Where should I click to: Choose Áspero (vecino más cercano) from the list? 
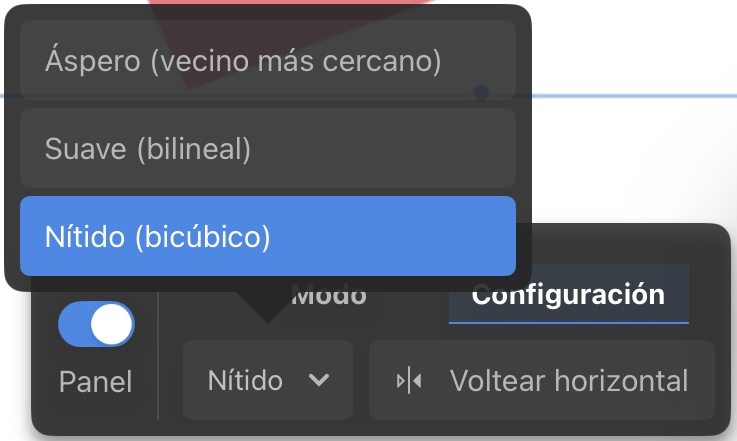click(x=268, y=60)
